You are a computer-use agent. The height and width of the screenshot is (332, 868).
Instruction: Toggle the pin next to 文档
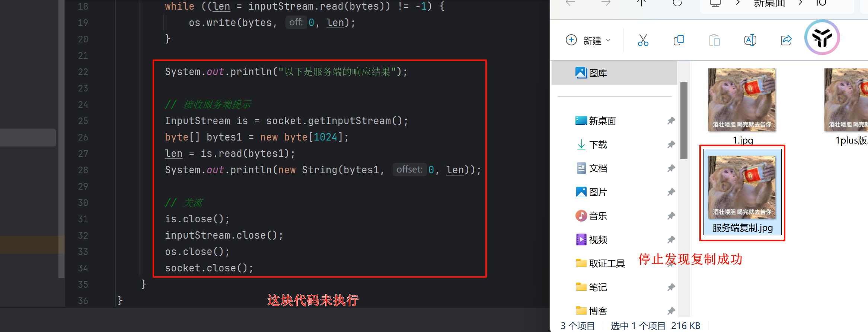click(671, 168)
